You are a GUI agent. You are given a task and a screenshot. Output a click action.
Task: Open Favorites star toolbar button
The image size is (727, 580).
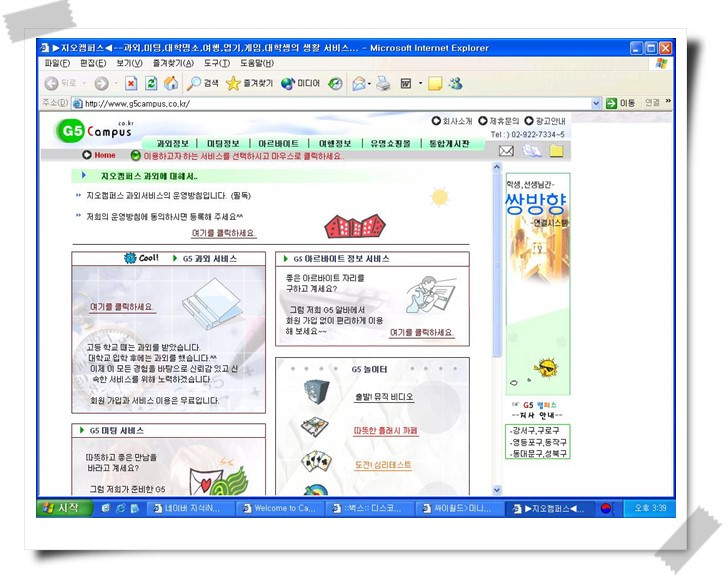coord(249,83)
